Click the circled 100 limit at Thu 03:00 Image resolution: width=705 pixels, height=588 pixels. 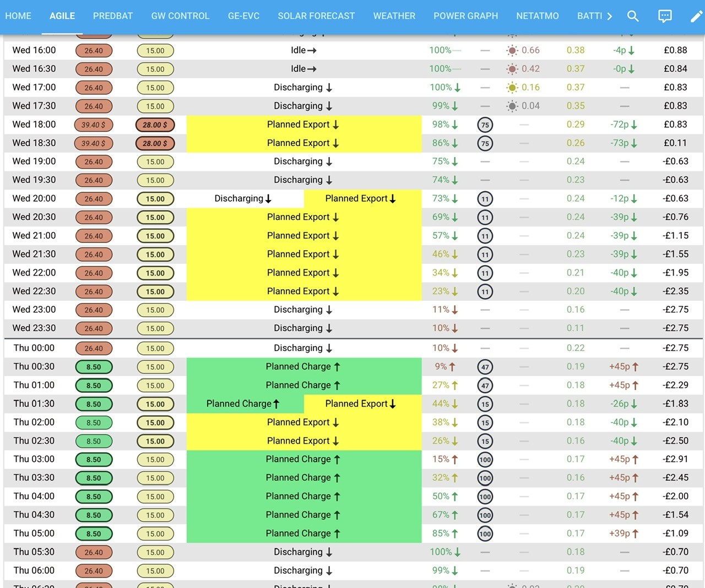pyautogui.click(x=485, y=459)
